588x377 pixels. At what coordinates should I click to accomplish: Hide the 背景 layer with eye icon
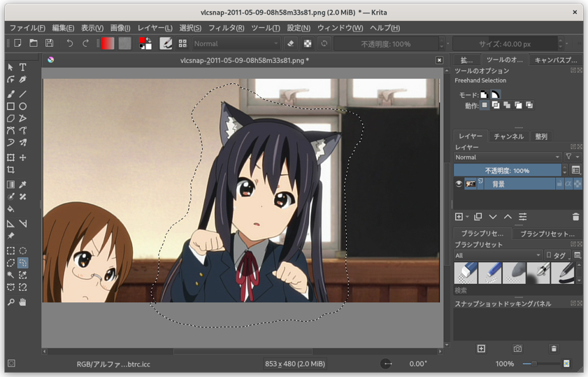coord(459,184)
